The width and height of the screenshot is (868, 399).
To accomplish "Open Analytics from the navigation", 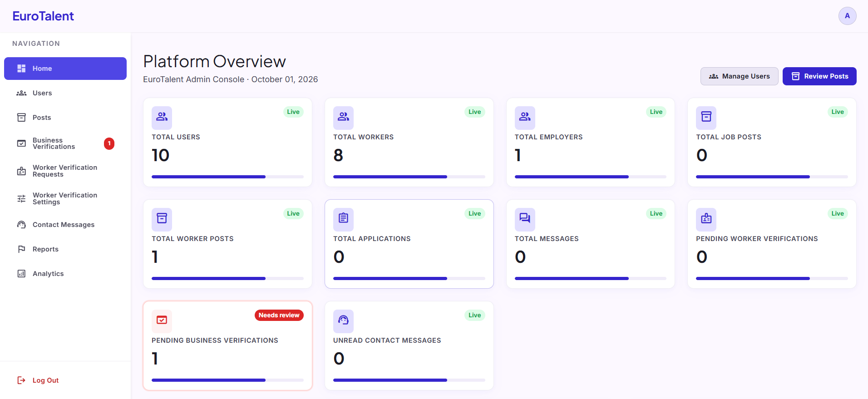I will coord(65,274).
